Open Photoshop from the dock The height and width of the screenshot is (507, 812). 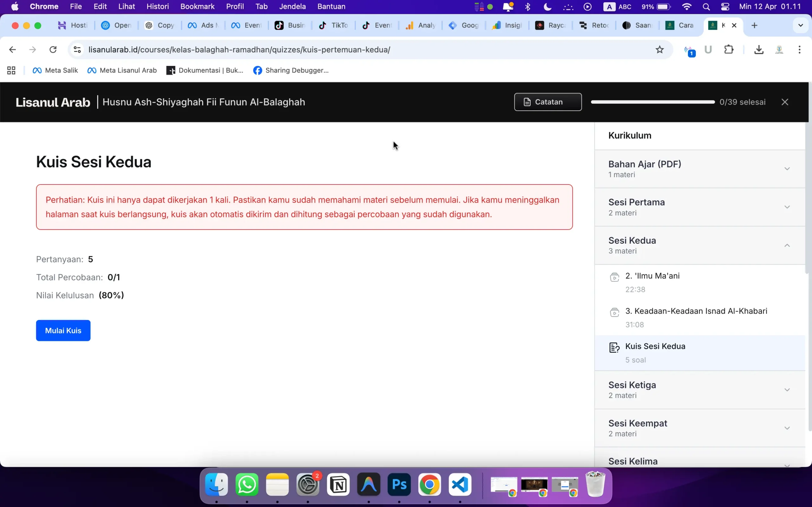tap(399, 485)
